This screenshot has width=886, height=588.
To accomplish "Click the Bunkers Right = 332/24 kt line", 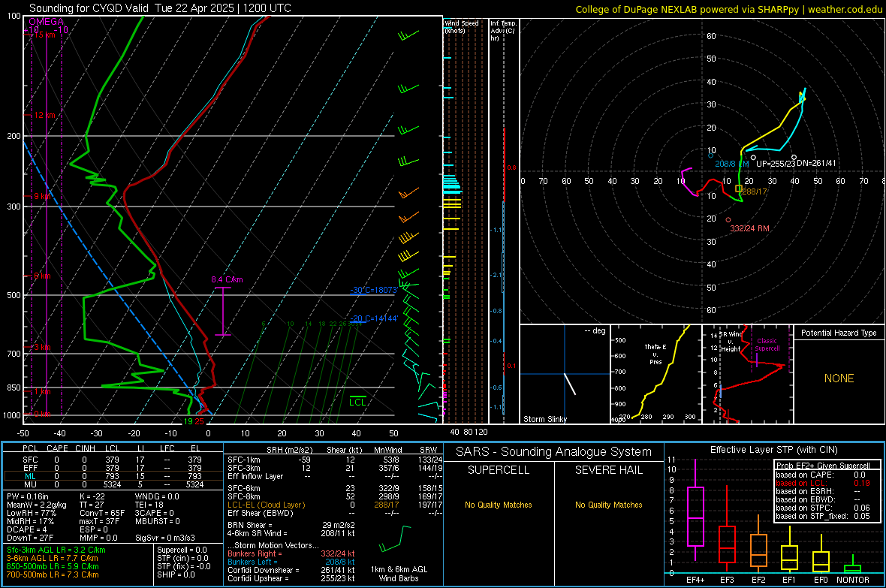I will 291,553.
